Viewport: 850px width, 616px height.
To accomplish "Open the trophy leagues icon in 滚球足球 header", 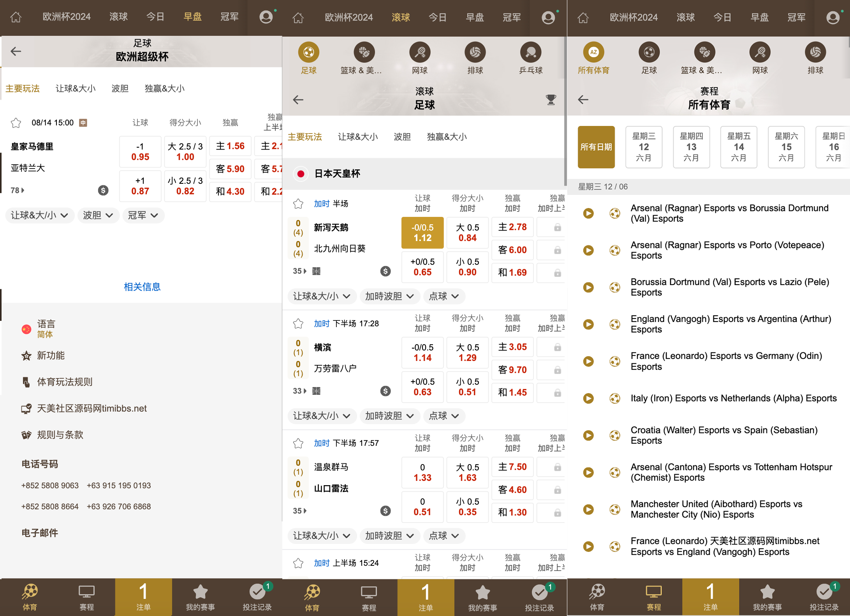I will point(550,100).
